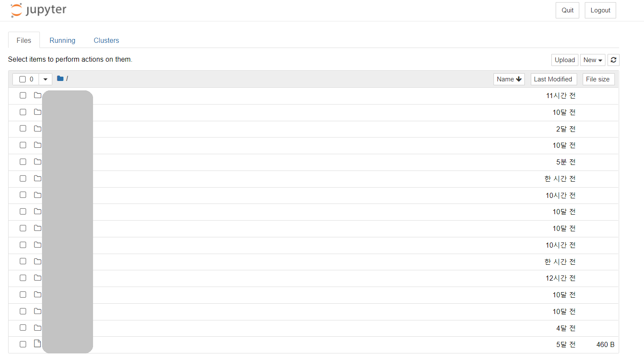Click the folder icon on the '2달 전' row
Viewport: 644px width, 359px height.
click(37, 129)
